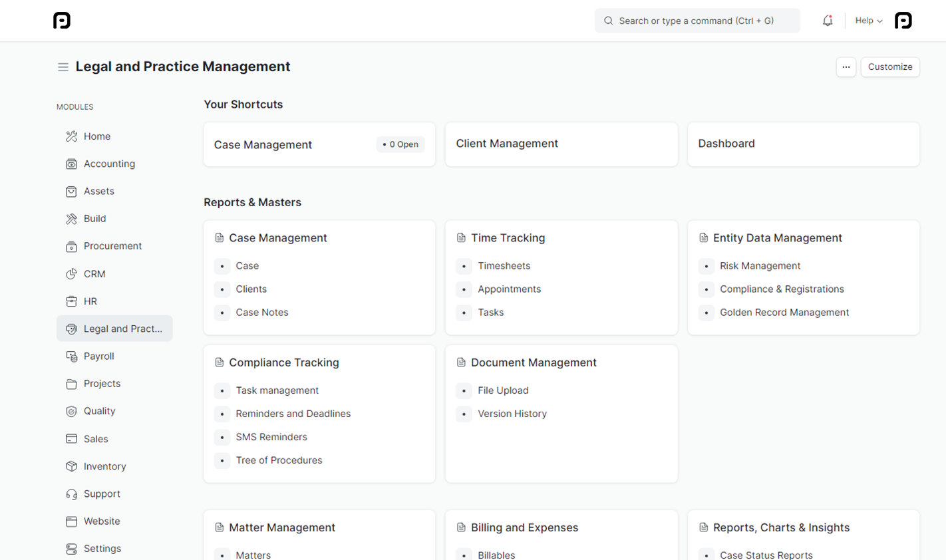The image size is (946, 560).
Task: Click the CRM pie chart icon
Action: click(71, 274)
